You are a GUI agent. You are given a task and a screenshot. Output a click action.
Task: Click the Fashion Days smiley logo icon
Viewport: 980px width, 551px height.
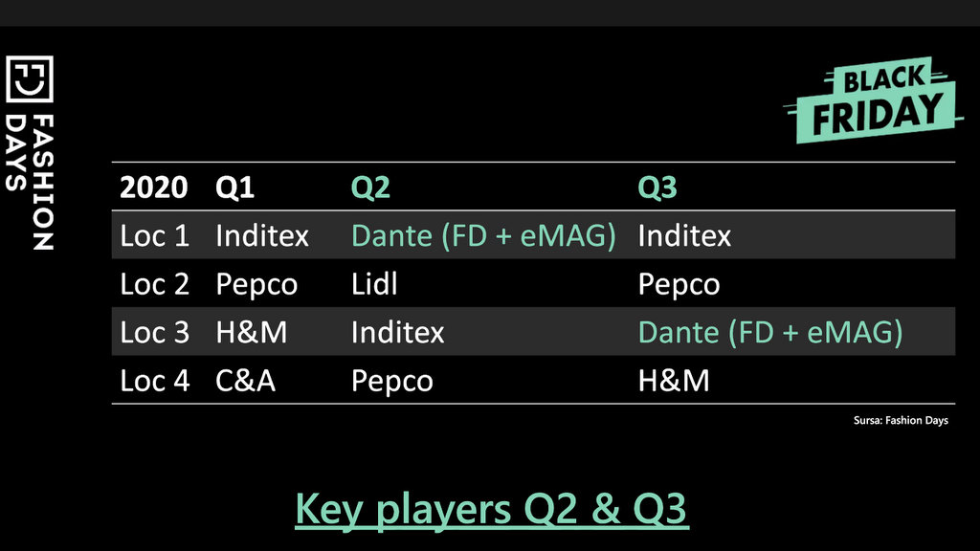click(x=30, y=79)
